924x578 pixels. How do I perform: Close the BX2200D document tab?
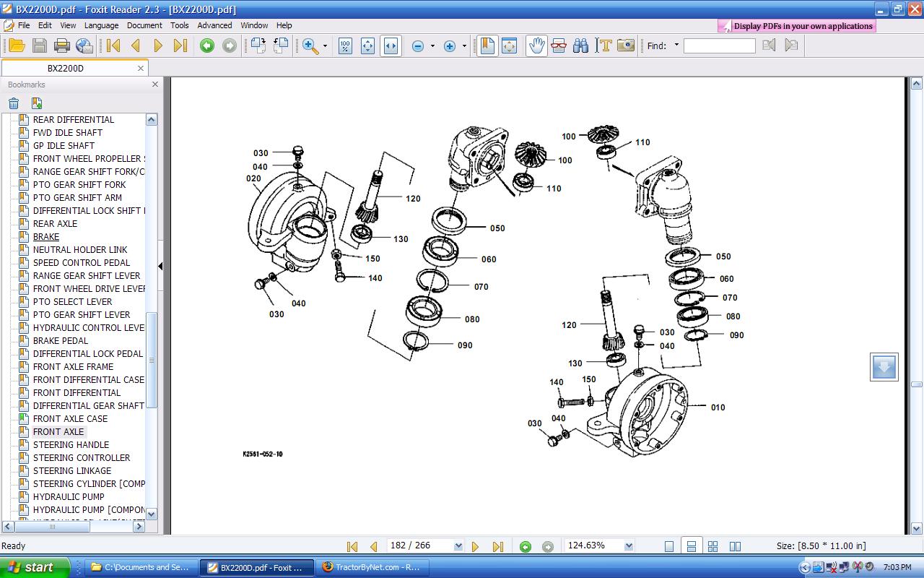click(141, 68)
